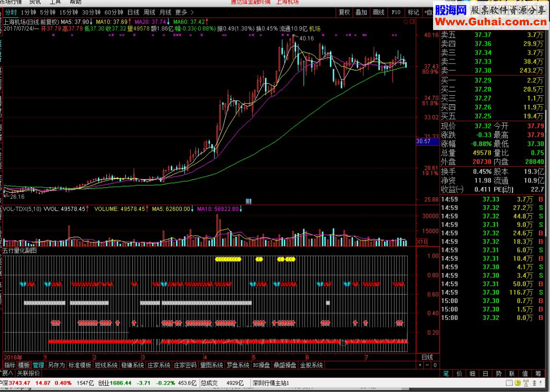Switch to the 周线 weekly chart

[x=150, y=12]
